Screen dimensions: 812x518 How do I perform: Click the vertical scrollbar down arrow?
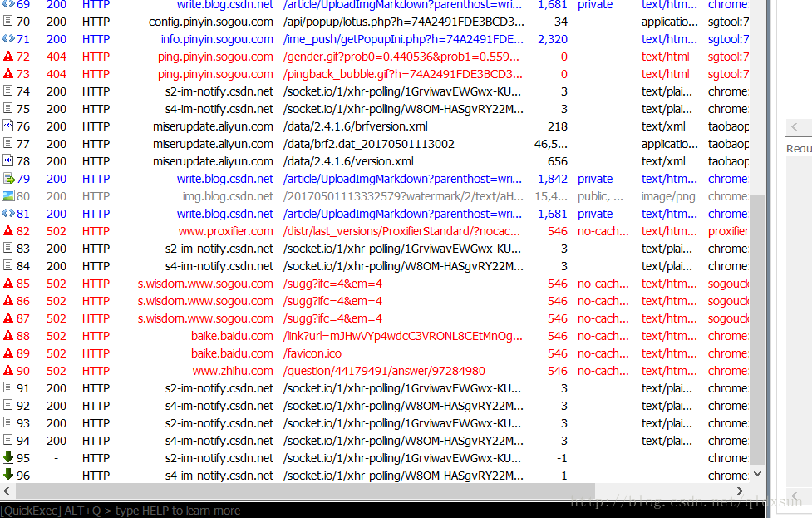coord(758,473)
